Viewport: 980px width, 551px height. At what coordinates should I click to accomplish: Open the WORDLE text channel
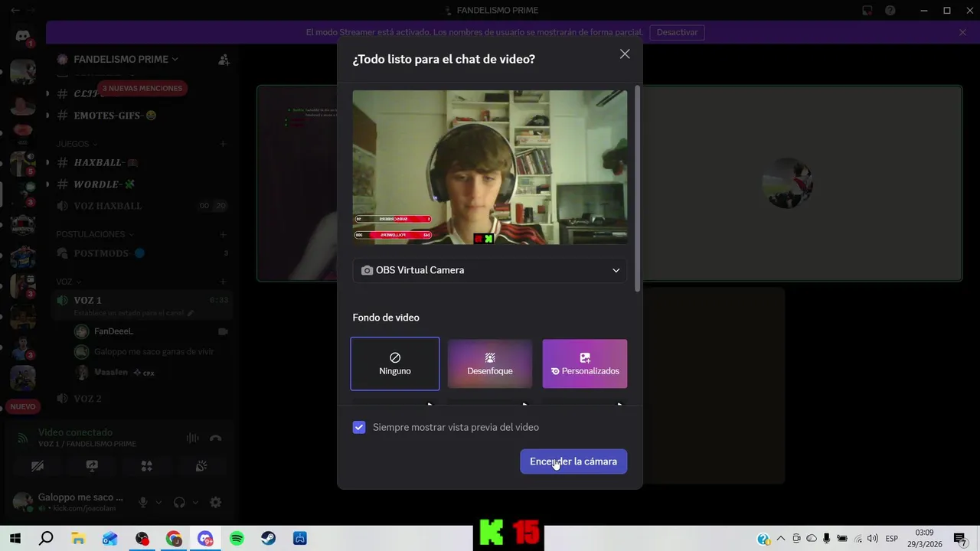[104, 184]
